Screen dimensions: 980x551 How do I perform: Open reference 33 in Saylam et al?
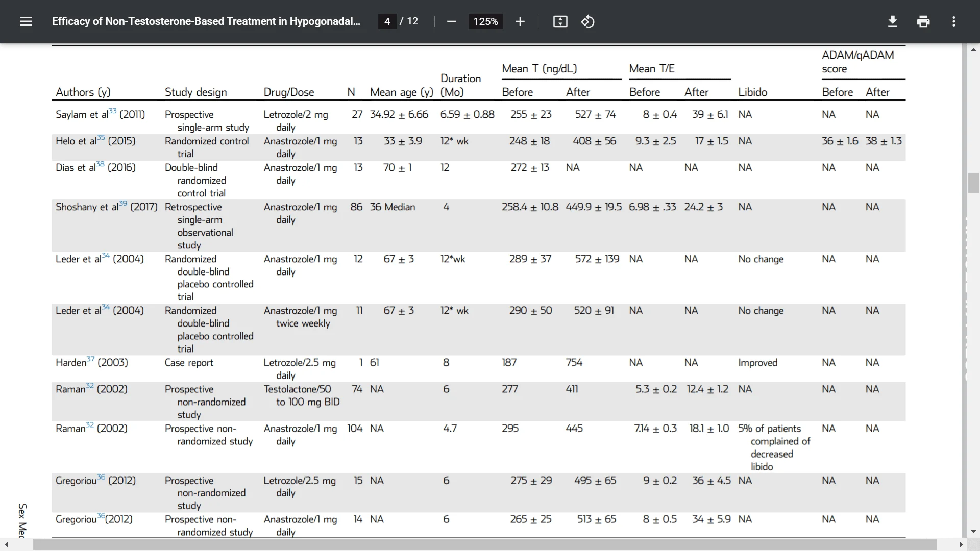113,111
